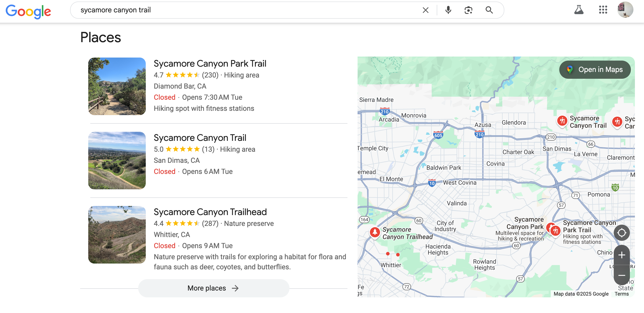The height and width of the screenshot is (313, 644).
Task: Click the 4.4 rating with 287 reviews
Action: 186,224
